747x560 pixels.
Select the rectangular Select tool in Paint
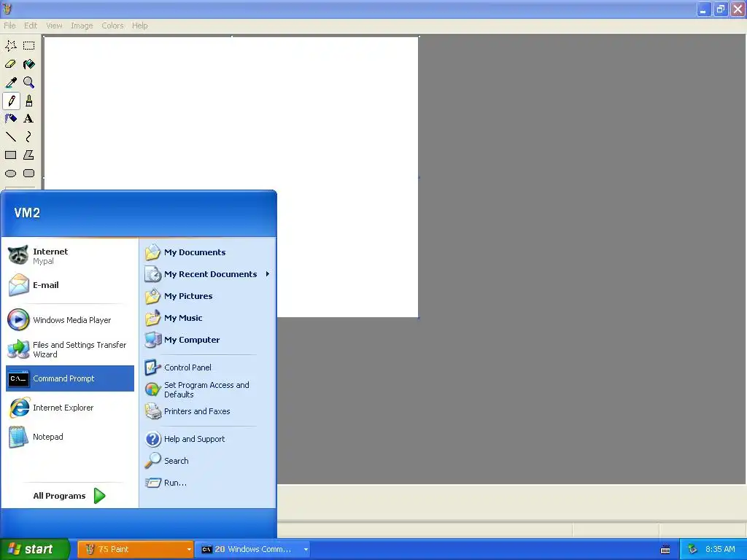pos(29,46)
